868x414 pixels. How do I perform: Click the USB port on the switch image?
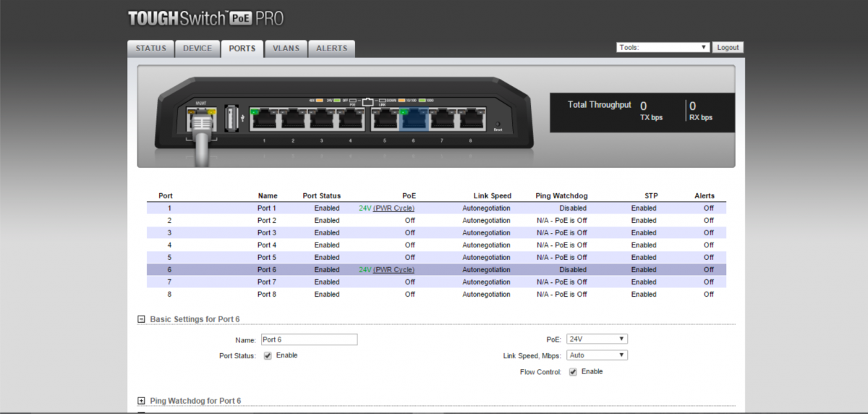point(232,118)
